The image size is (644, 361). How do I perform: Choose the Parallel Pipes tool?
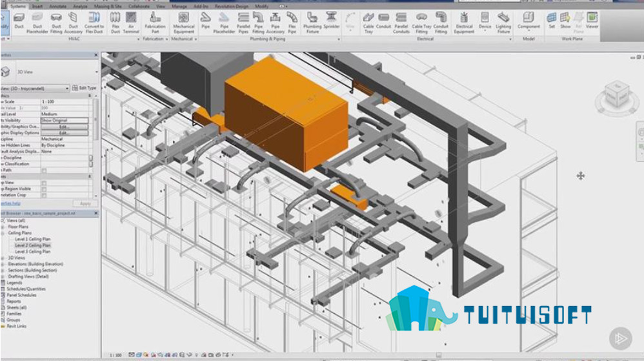pyautogui.click(x=243, y=23)
